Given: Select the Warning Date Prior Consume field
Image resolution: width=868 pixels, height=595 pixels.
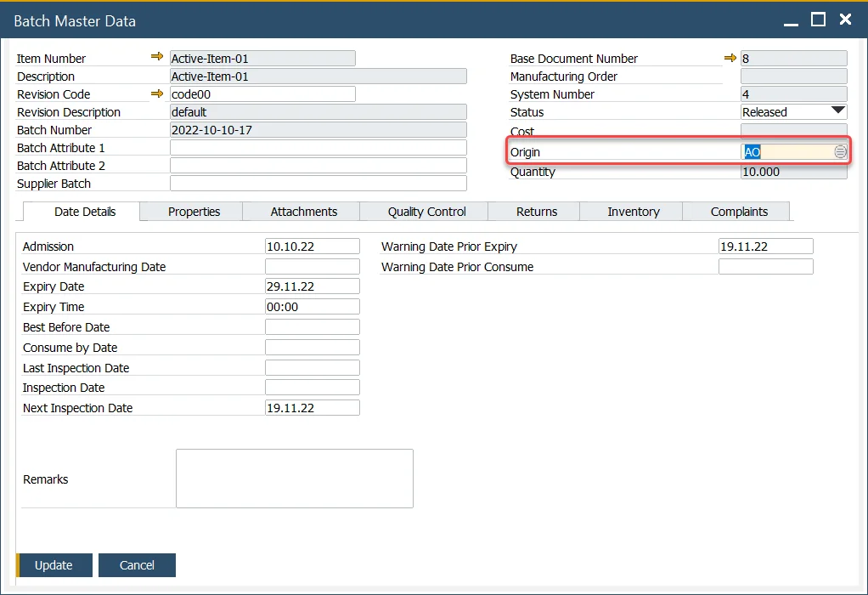Looking at the screenshot, I should [x=764, y=266].
